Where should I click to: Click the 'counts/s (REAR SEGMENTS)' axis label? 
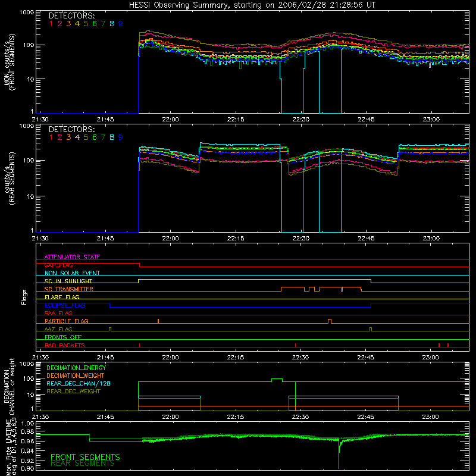click(x=10, y=178)
